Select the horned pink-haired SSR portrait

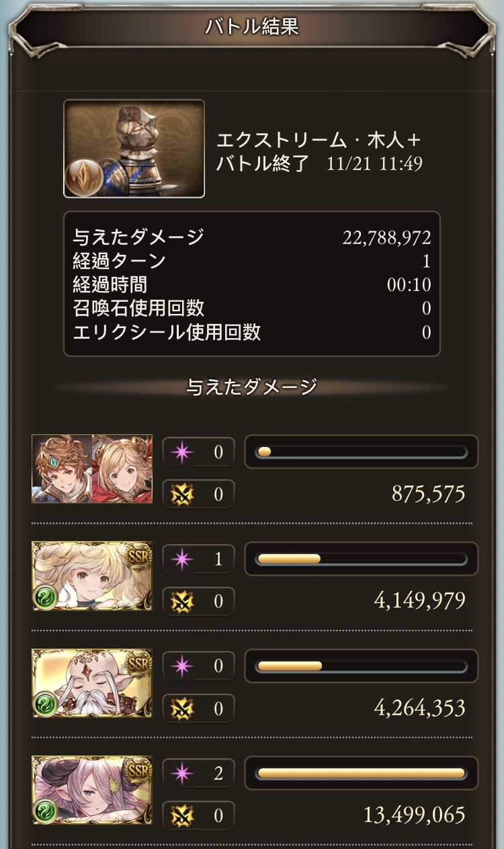92,791
